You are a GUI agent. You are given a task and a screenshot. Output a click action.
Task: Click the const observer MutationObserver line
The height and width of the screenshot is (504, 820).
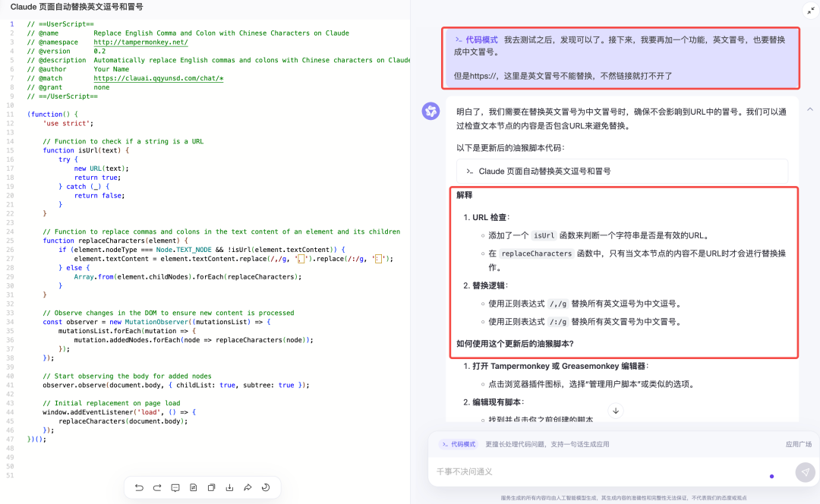tap(156, 322)
